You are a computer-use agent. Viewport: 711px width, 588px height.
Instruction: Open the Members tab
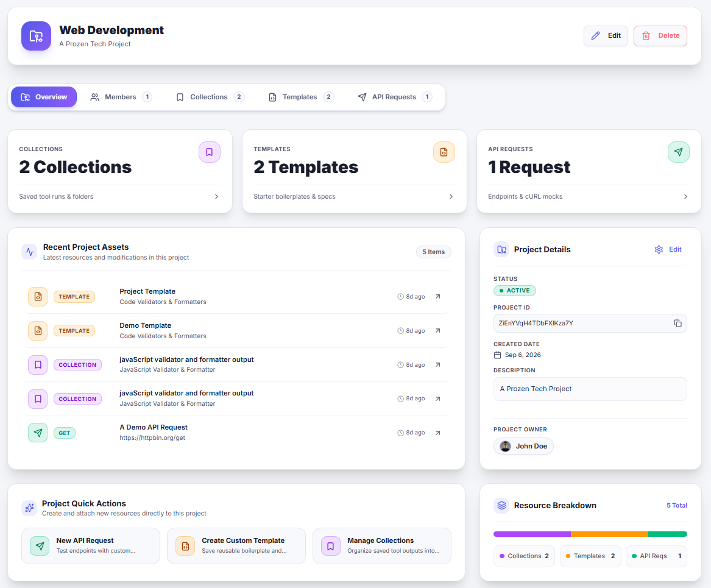(121, 97)
